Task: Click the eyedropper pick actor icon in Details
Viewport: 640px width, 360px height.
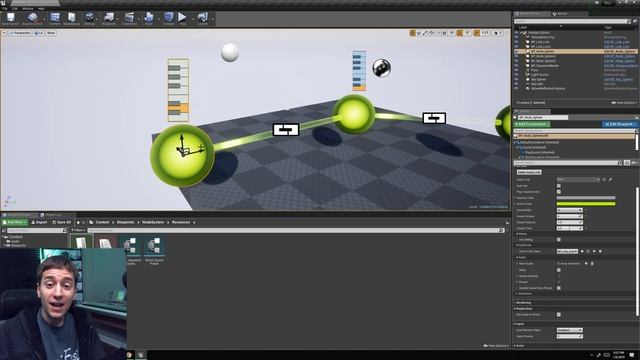Action: (x=611, y=180)
